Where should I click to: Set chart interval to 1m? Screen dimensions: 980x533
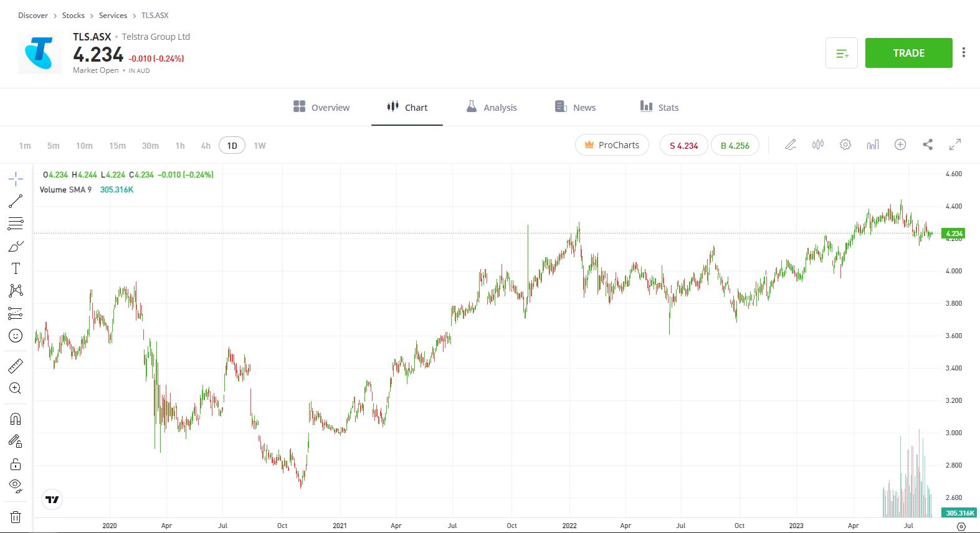tap(25, 146)
